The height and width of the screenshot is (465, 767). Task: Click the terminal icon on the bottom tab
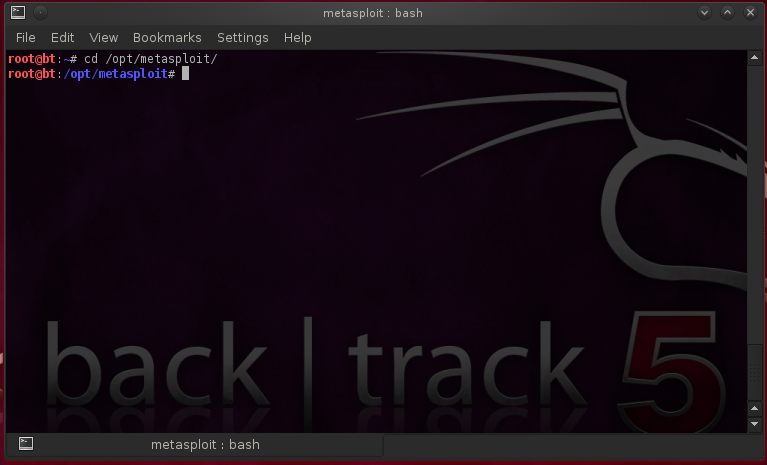point(26,443)
